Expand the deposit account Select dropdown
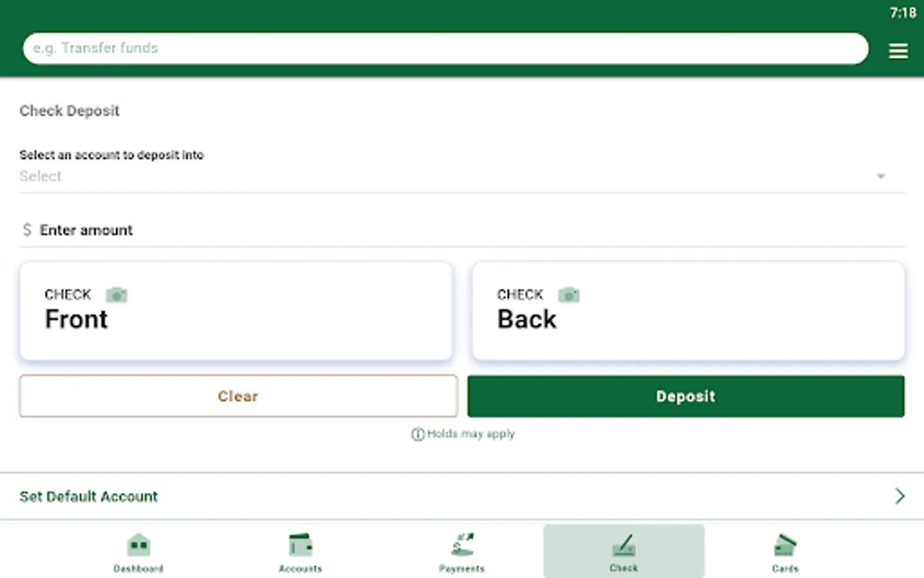This screenshot has width=924, height=578. (462, 176)
